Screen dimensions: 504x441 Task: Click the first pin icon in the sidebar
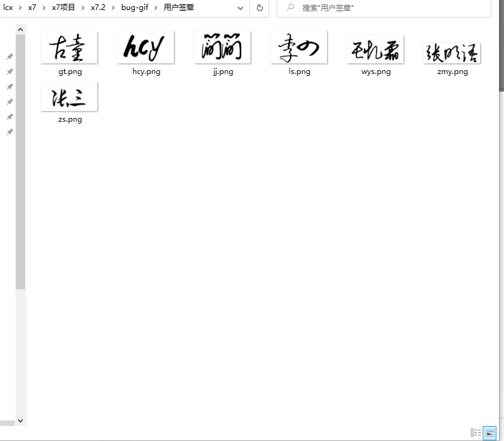(x=10, y=56)
